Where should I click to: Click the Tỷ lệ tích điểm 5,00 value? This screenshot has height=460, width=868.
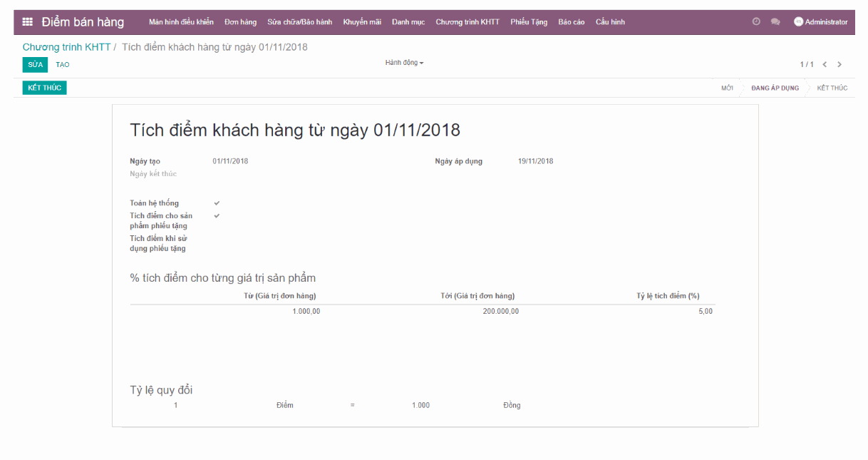[706, 311]
